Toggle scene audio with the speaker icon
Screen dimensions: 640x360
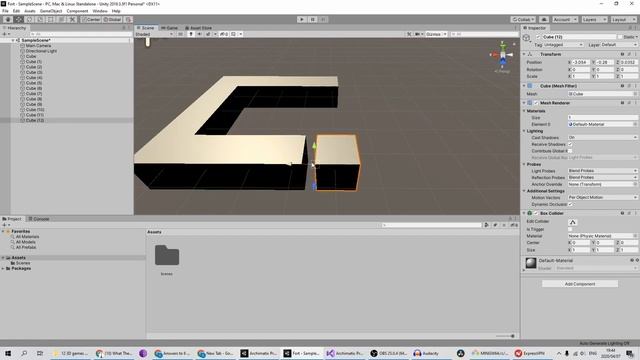tap(199, 34)
